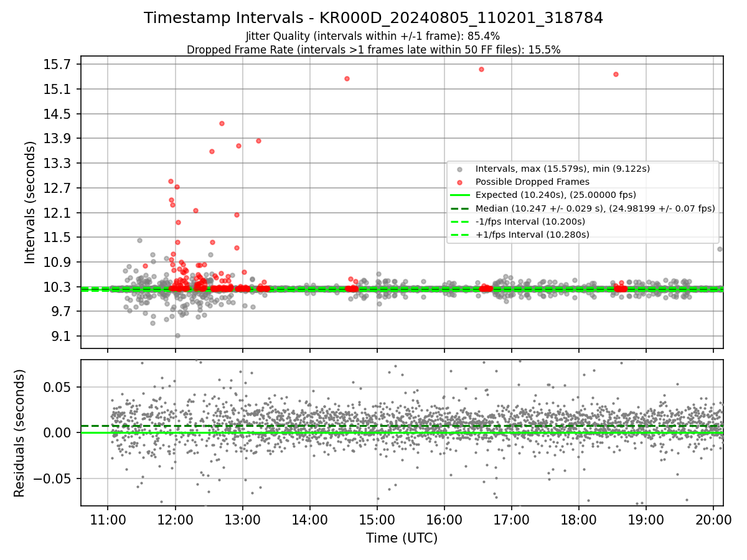747x560 pixels.
Task: Select the 15:00 time tick label
Action: 377,519
